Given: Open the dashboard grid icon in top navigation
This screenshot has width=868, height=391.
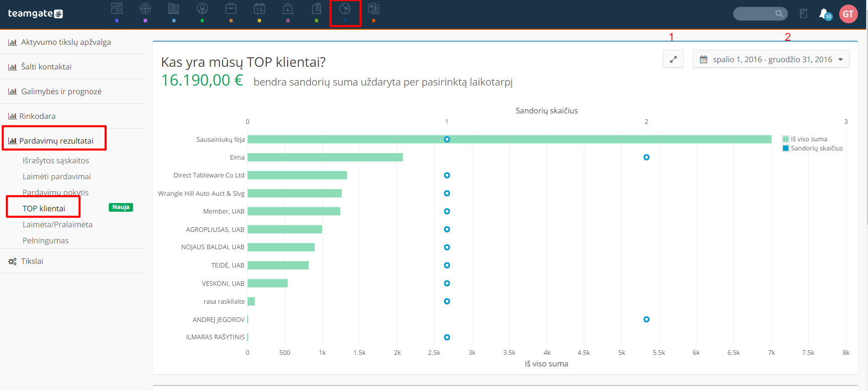Looking at the screenshot, I should [x=117, y=9].
